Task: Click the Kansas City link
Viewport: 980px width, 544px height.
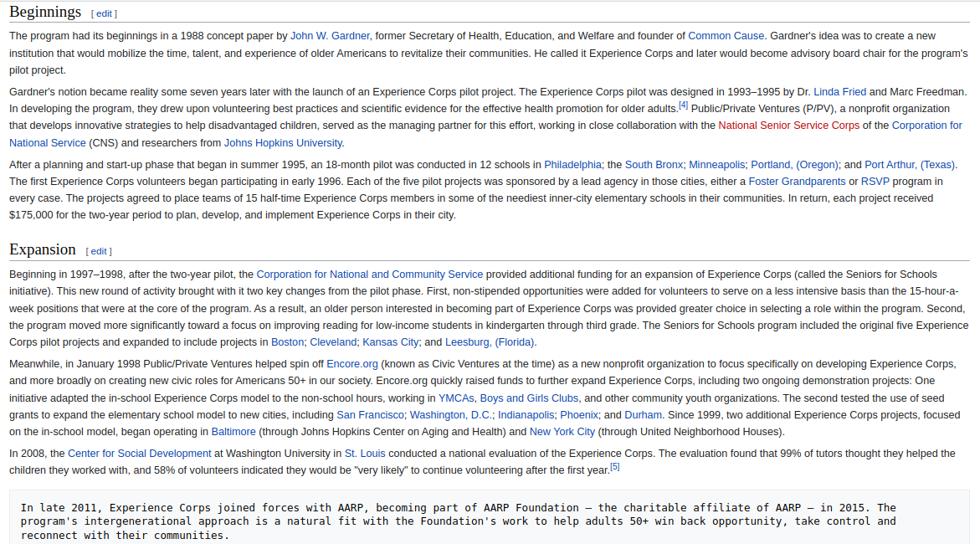Action: coord(391,342)
